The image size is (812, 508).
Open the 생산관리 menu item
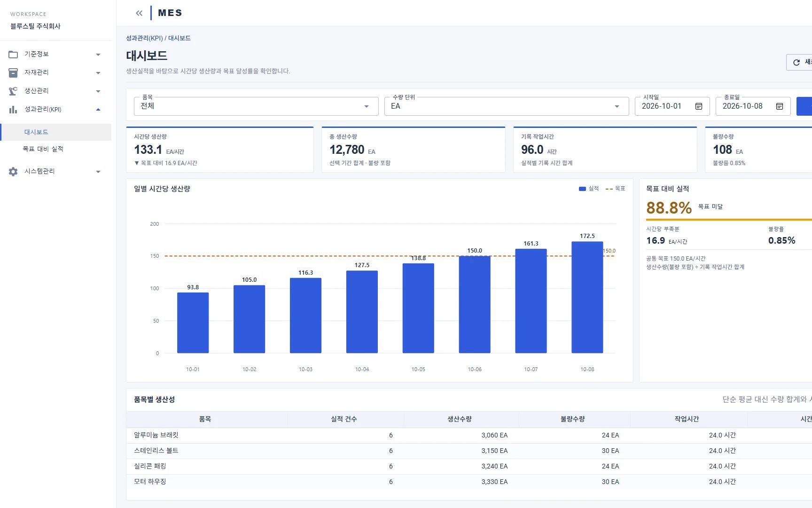(56, 91)
